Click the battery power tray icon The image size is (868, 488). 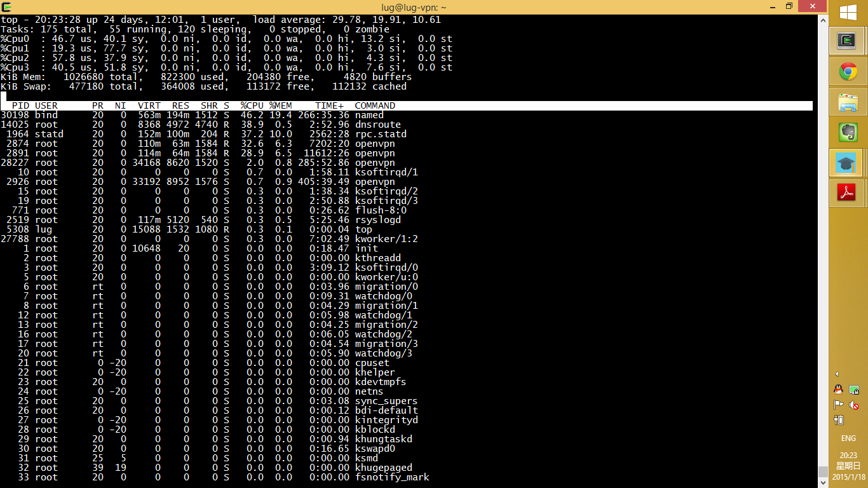[x=838, y=420]
